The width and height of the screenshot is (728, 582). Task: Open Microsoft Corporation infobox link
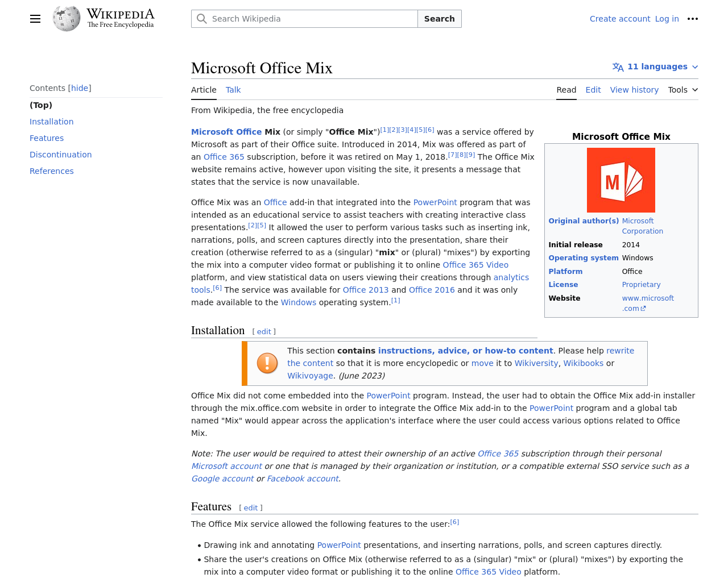[642, 226]
